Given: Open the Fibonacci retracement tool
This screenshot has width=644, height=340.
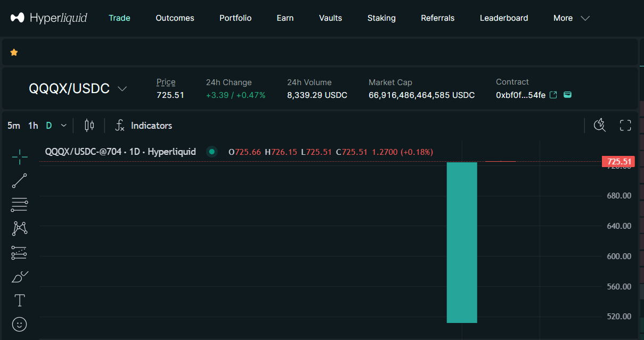Looking at the screenshot, I should 20,205.
